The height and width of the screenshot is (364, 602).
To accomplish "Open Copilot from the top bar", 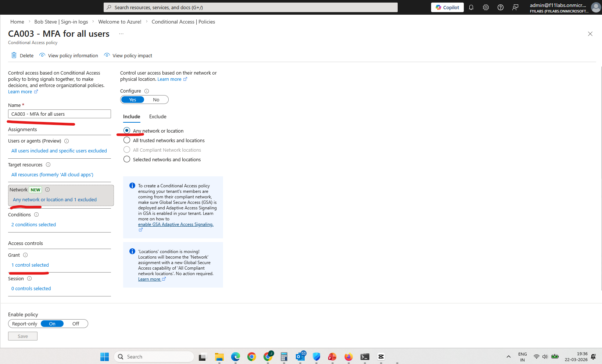I will (x=447, y=7).
